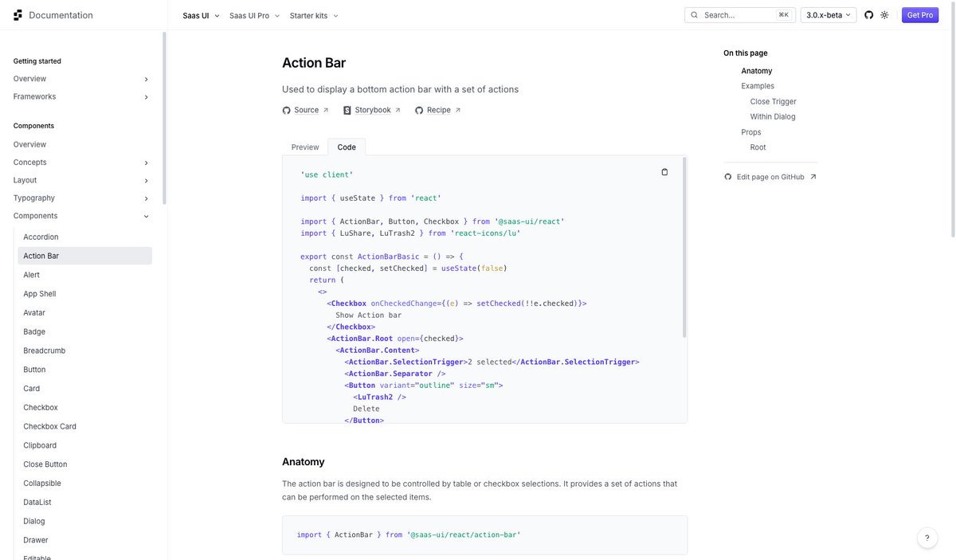
Task: Click the external arrow after Recipe
Action: (x=458, y=110)
